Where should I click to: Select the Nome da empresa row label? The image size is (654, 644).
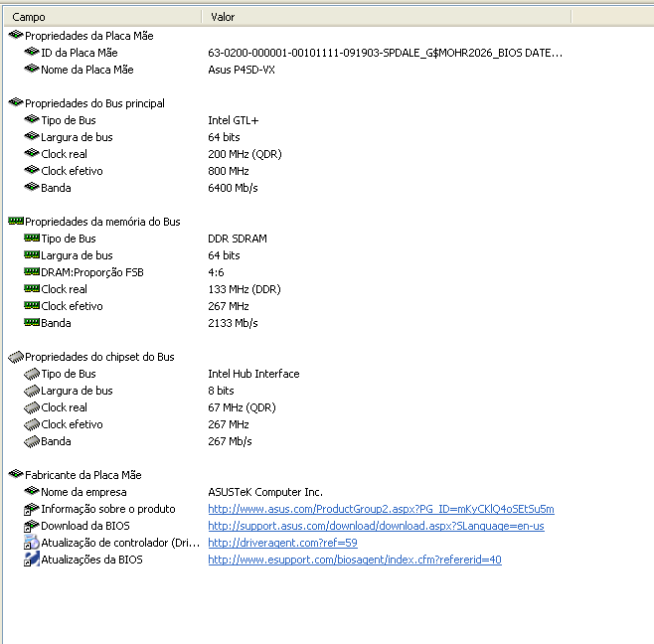83,492
